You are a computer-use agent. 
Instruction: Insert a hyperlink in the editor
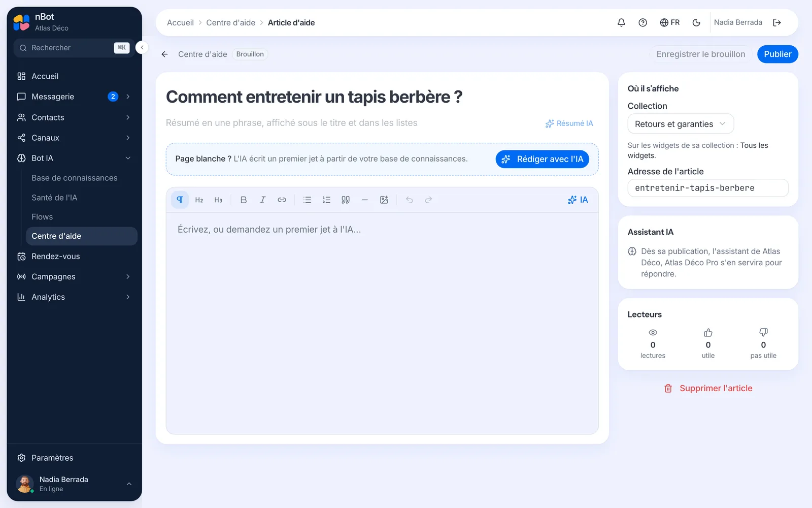[x=282, y=200]
